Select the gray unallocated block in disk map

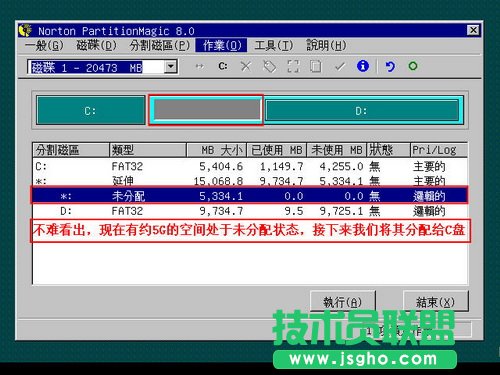tap(207, 110)
